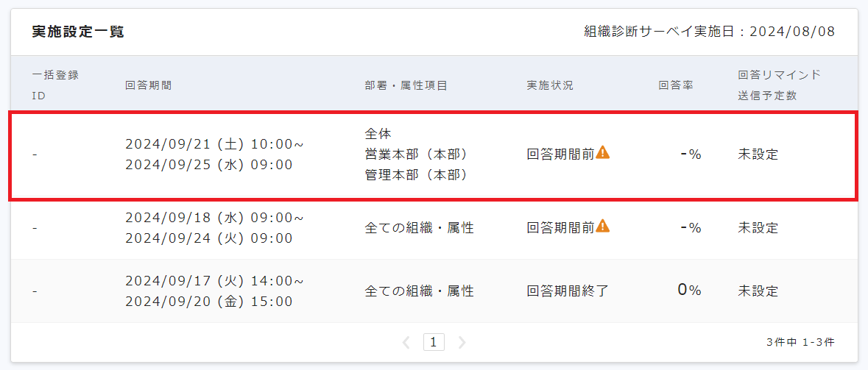Screen dimensions: 868x370
Task: Click 未設定 in the 回答期間終了 row
Action: click(758, 291)
